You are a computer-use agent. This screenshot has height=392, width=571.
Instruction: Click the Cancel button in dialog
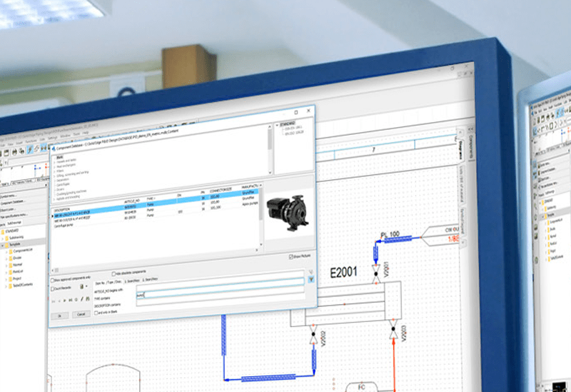[x=81, y=314]
